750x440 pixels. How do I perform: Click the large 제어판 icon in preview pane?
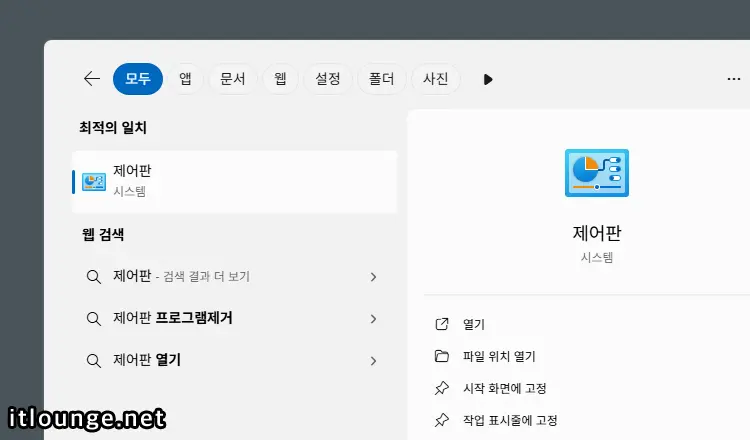click(x=596, y=173)
